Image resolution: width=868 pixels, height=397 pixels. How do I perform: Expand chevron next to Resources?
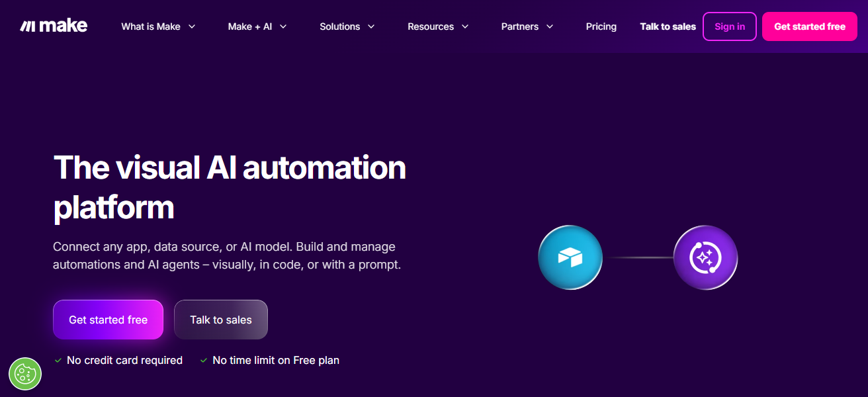tap(465, 26)
